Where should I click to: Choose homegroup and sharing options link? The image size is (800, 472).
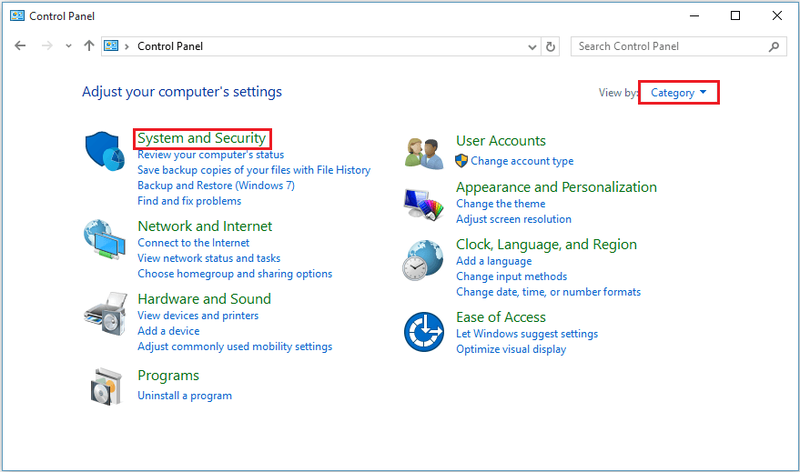point(235,274)
